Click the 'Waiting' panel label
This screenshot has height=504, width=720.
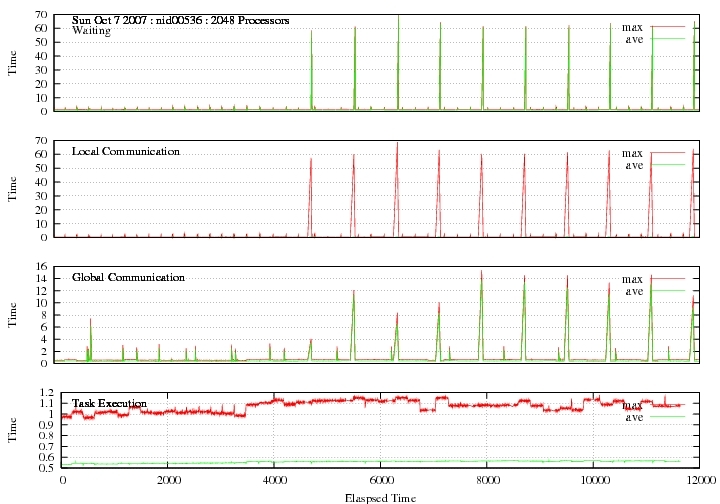91,31
